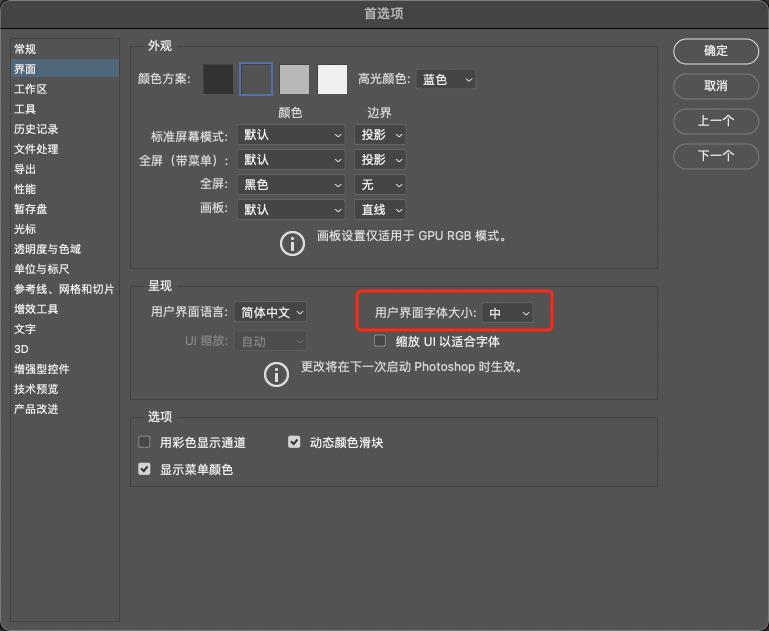769x631 pixels.
Task: Click the 取消 button
Action: point(716,86)
